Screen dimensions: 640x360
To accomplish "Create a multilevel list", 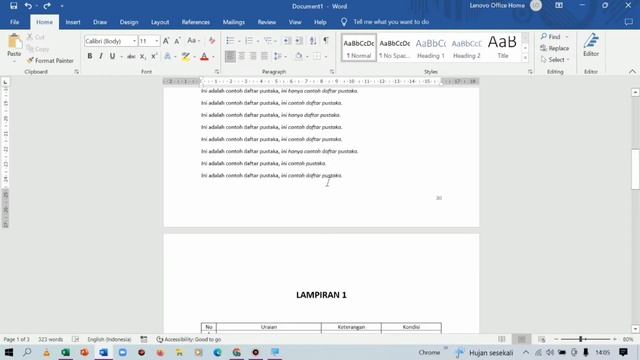I will [x=268, y=40].
